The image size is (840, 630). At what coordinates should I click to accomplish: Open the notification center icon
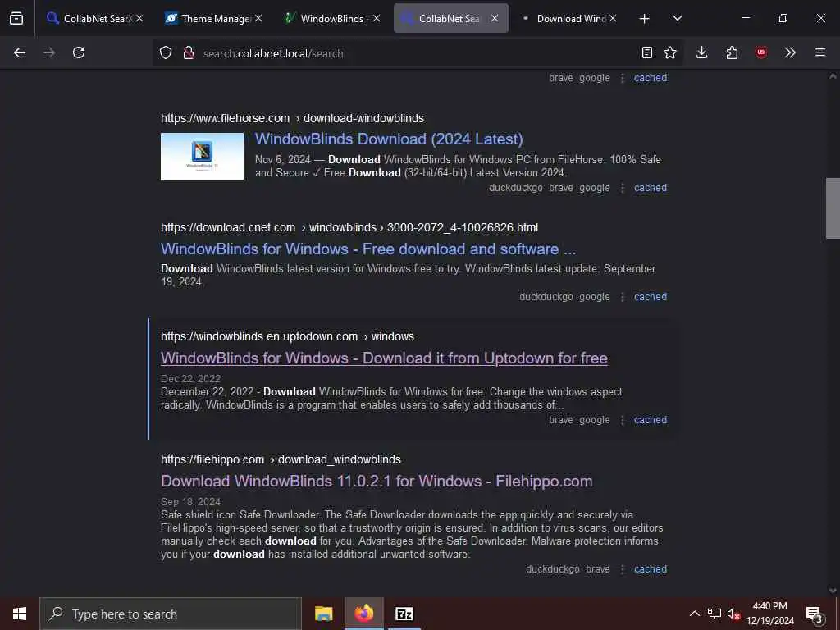coord(815,614)
